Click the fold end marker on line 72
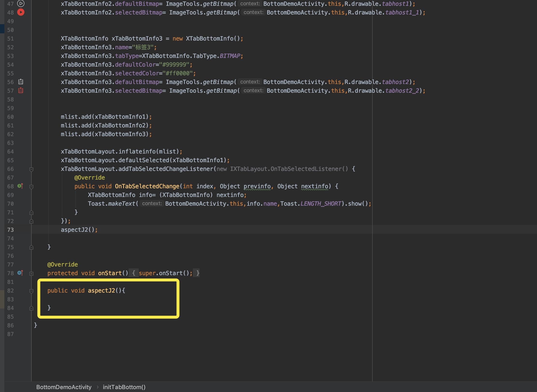 [x=31, y=221]
